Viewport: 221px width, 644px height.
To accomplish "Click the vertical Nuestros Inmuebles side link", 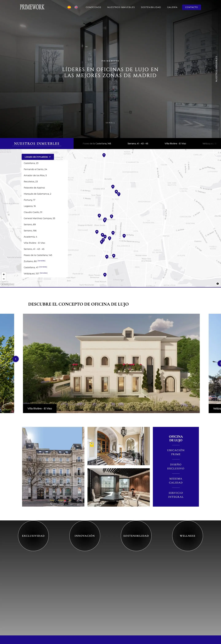I will point(217,69).
